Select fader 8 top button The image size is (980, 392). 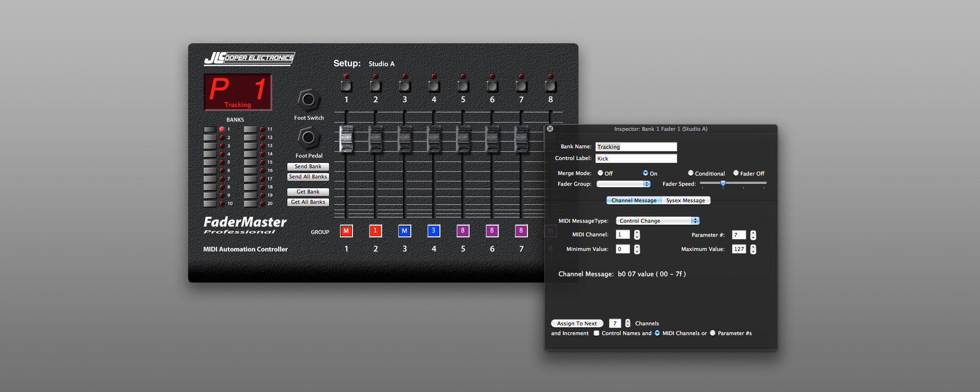click(x=550, y=86)
